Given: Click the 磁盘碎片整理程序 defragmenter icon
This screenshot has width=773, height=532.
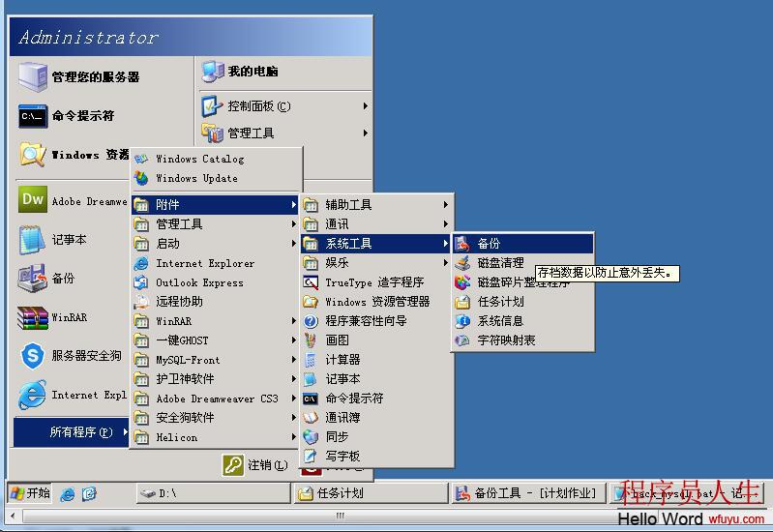Looking at the screenshot, I should coord(462,282).
